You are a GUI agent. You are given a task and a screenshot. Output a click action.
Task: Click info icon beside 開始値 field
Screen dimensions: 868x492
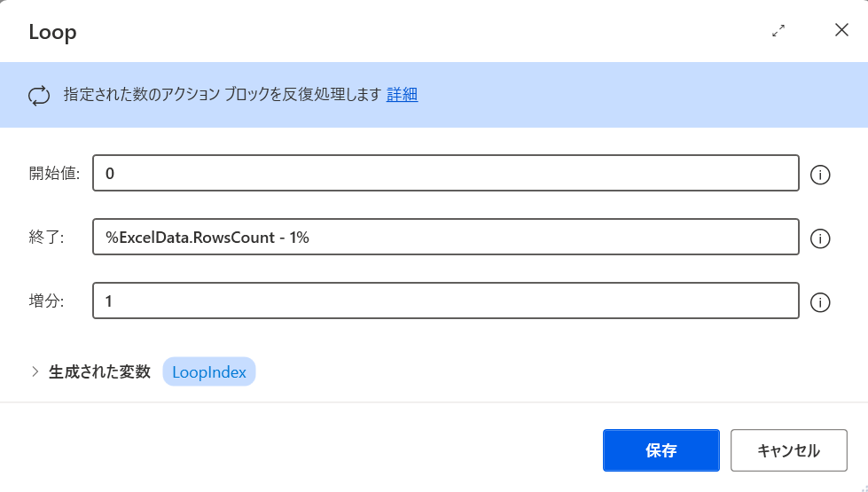(820, 175)
